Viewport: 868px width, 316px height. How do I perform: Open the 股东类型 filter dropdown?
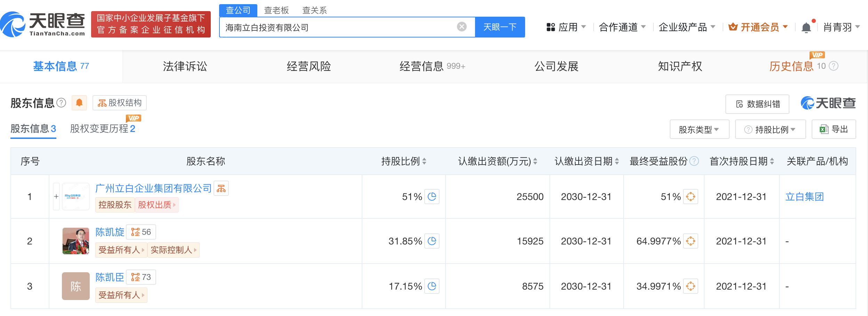pos(699,129)
